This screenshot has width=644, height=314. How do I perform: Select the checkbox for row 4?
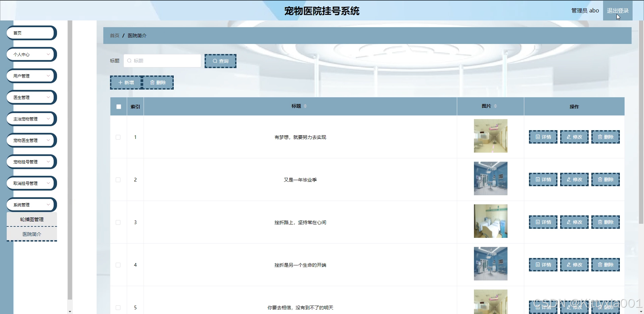coord(118,265)
